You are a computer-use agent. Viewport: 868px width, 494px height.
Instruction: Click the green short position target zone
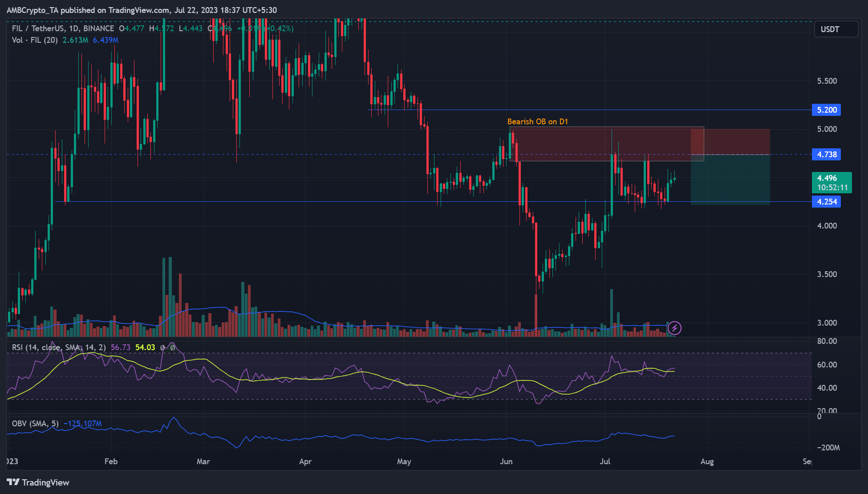coord(730,180)
